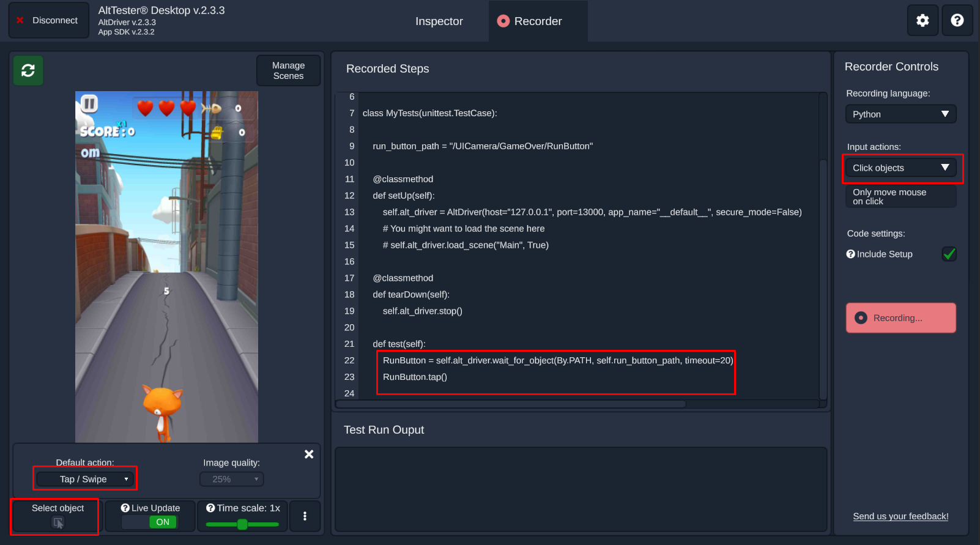
Task: Open the 25% image quality dropdown
Action: point(232,479)
